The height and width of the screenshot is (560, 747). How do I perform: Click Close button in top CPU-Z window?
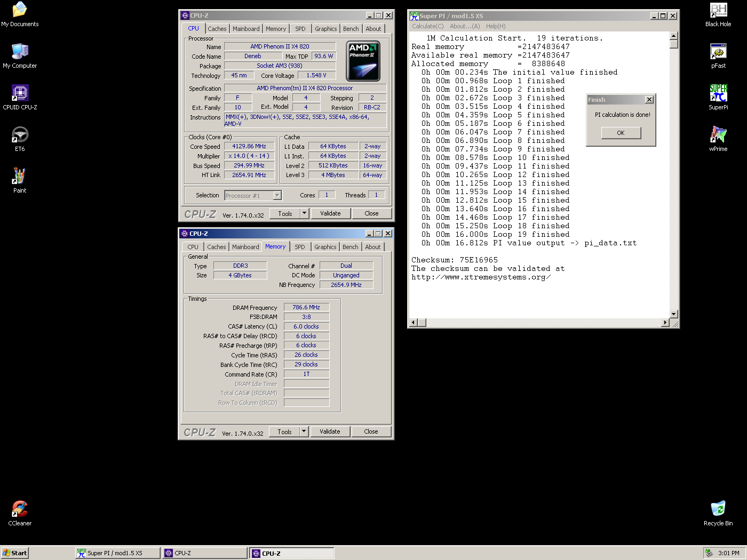[x=371, y=213]
